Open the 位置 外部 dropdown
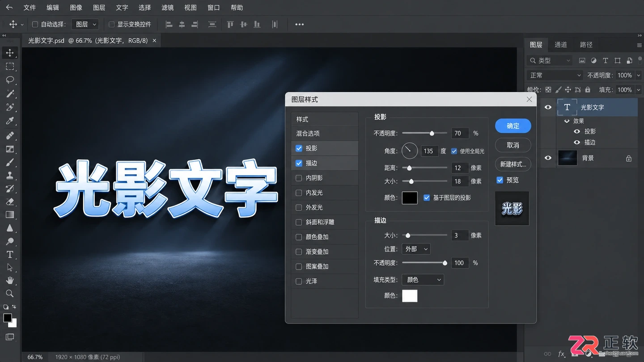This screenshot has height=362, width=644. coord(416,249)
